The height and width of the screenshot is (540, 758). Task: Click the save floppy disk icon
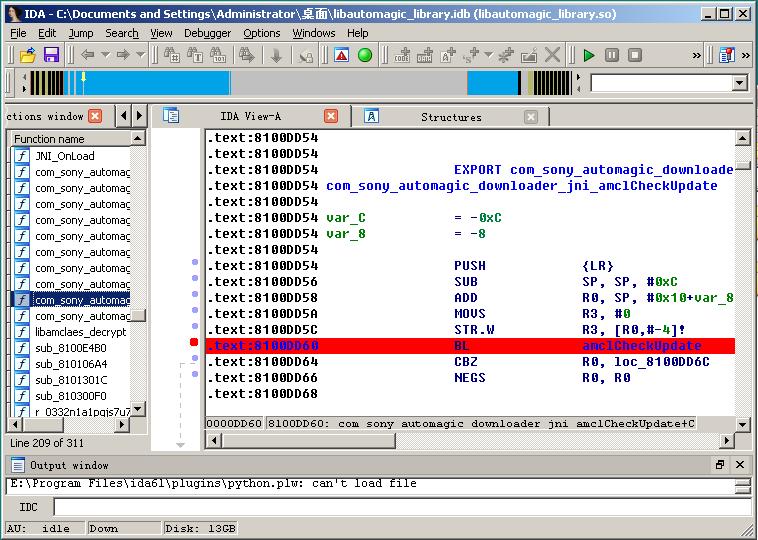(x=51, y=55)
